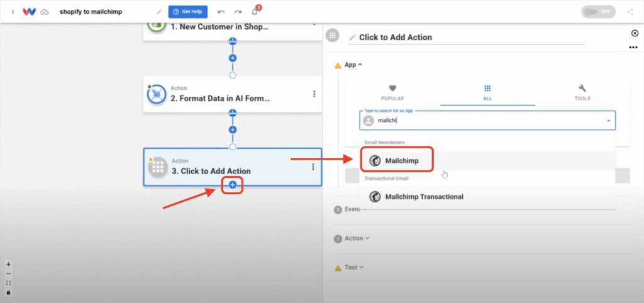
Task: Switch to the All apps tab
Action: click(x=487, y=93)
